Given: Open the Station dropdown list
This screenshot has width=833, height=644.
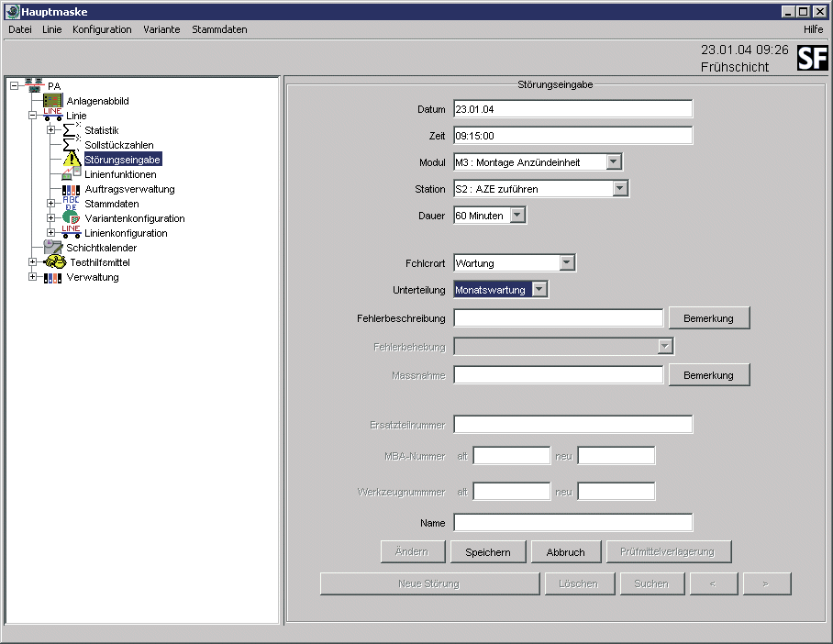Looking at the screenshot, I should coord(620,188).
